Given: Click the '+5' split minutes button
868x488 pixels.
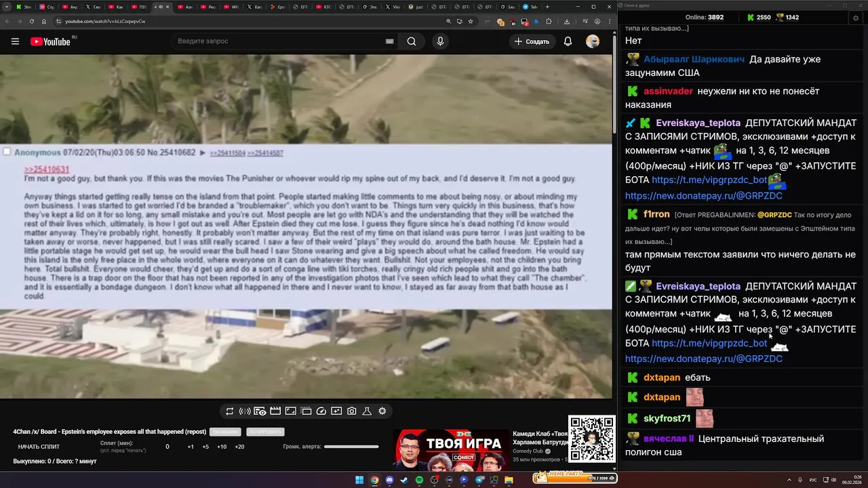Looking at the screenshot, I should 205,447.
